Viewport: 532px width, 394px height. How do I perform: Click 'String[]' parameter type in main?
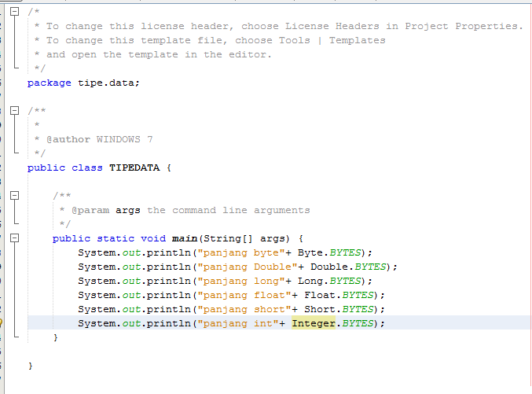[228, 238]
